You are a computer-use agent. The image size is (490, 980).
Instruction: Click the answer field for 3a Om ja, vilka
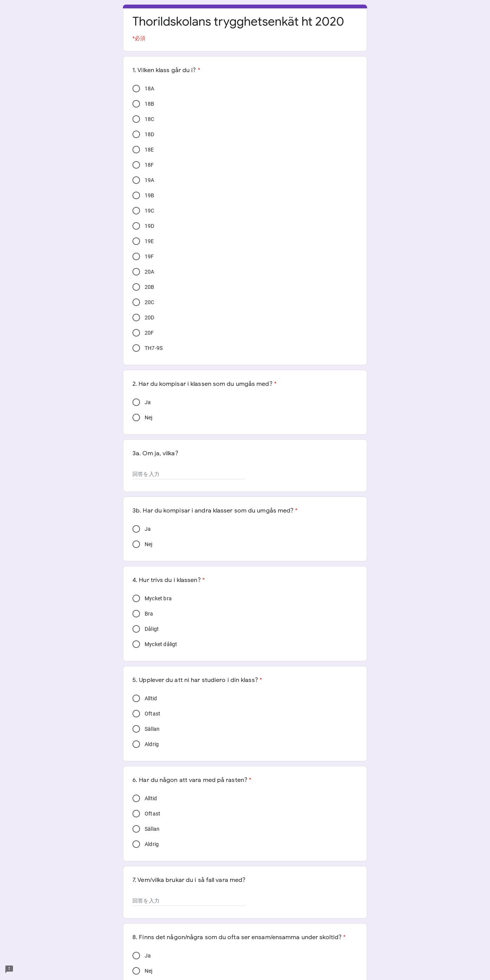pyautogui.click(x=189, y=474)
